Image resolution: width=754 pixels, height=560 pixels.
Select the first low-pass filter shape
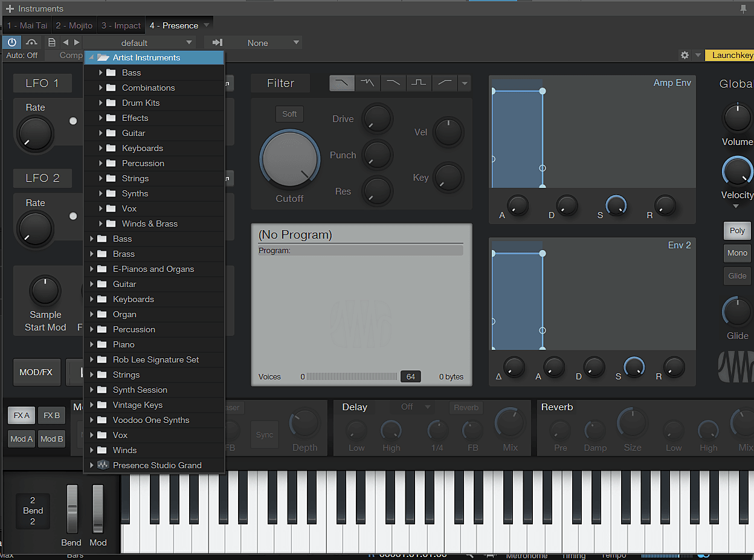point(342,83)
